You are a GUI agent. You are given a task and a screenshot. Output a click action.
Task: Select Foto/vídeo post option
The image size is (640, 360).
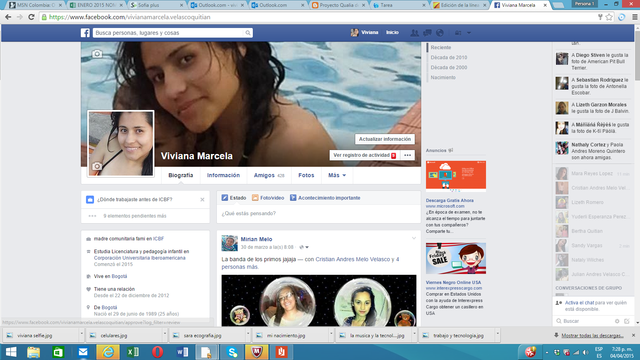(x=268, y=198)
